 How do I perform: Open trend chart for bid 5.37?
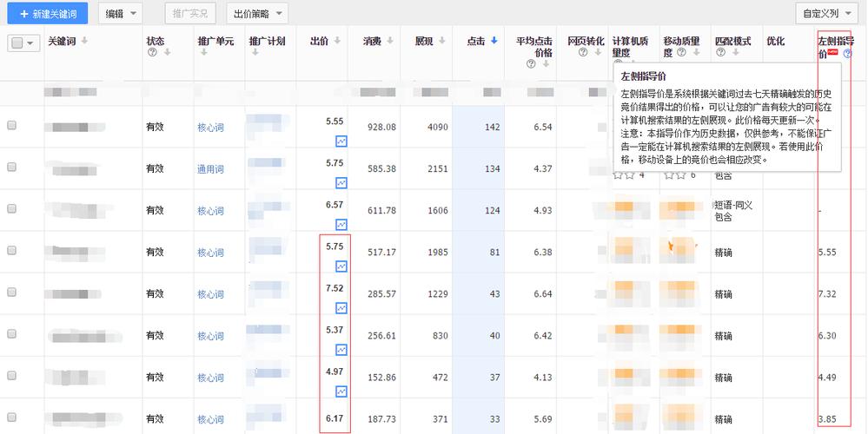pos(341,350)
